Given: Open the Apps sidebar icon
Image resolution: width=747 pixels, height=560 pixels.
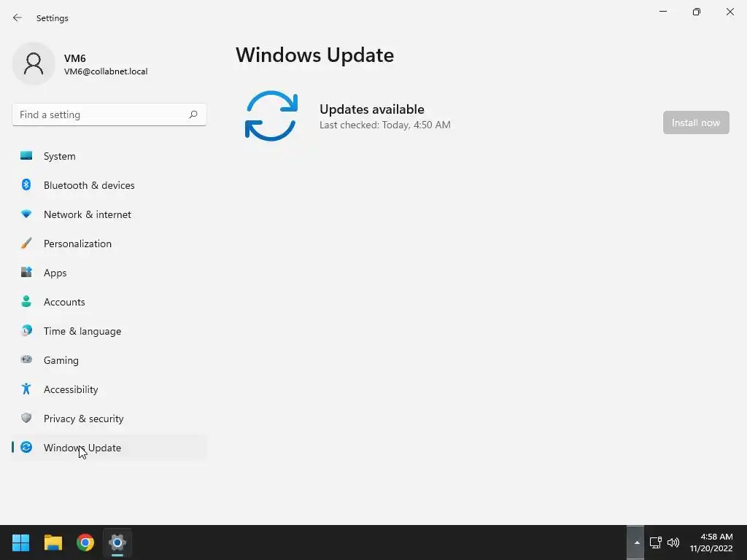Looking at the screenshot, I should click(26, 273).
